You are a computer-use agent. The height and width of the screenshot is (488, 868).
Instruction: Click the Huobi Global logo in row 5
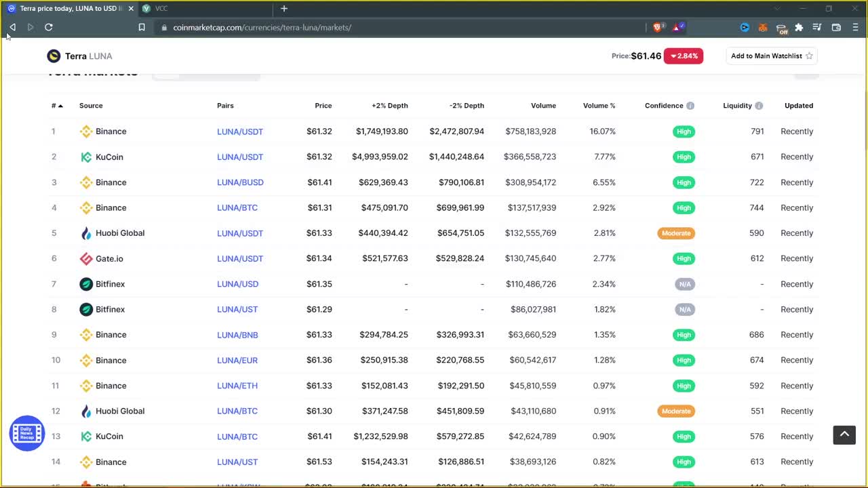click(86, 233)
